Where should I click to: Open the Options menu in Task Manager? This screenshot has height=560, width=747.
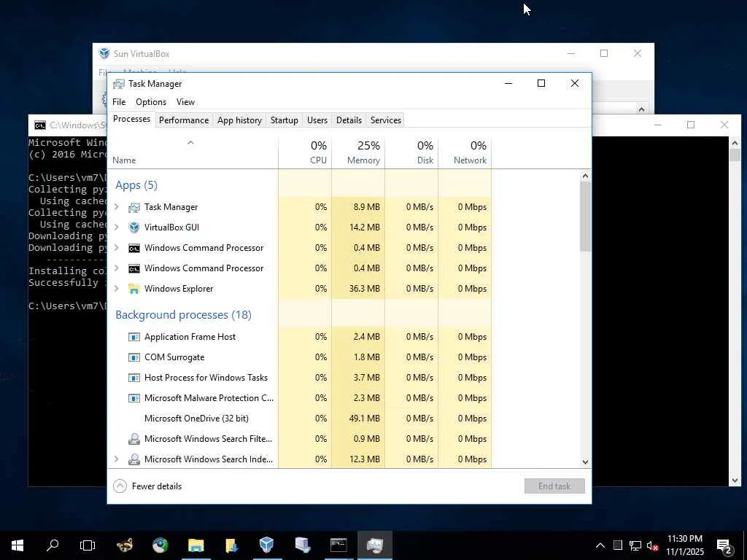[151, 102]
